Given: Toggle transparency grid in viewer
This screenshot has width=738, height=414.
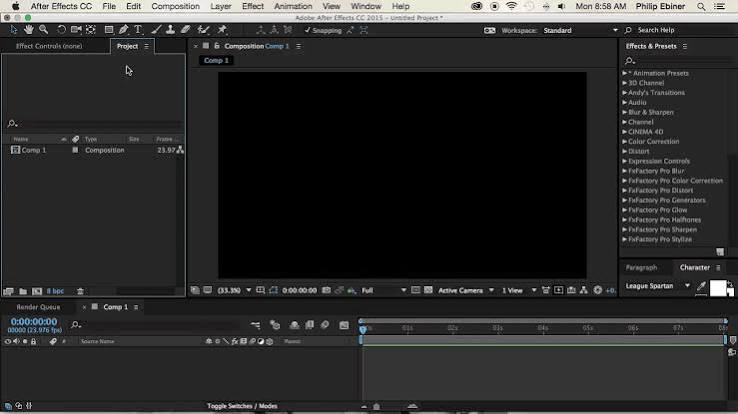Looking at the screenshot, I should click(x=428, y=290).
